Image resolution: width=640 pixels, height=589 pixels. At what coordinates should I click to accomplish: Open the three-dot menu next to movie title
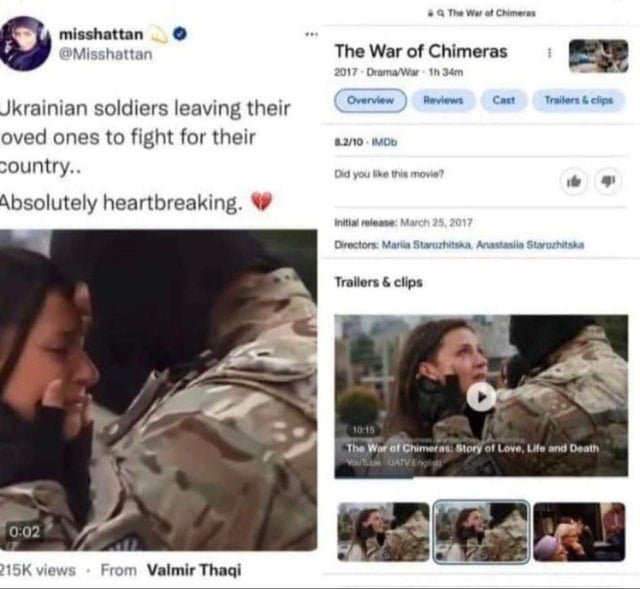click(549, 53)
